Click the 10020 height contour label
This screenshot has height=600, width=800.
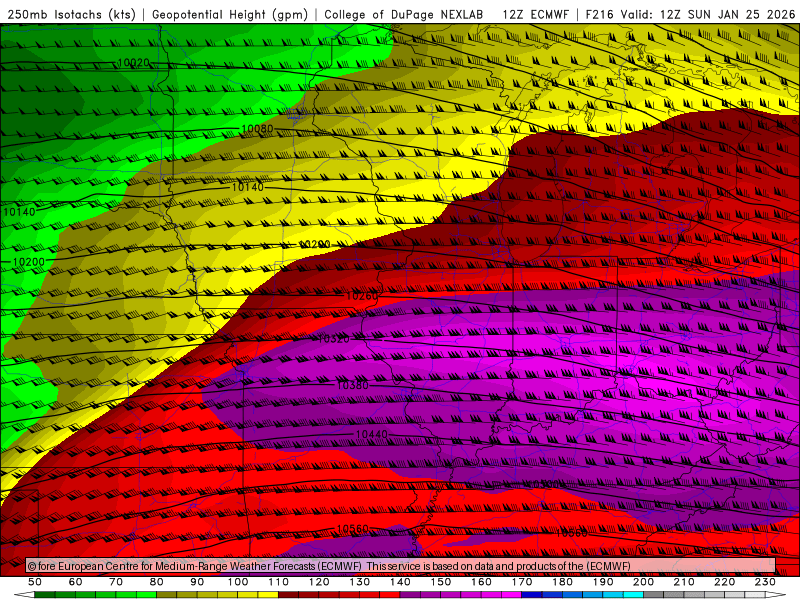(x=134, y=63)
